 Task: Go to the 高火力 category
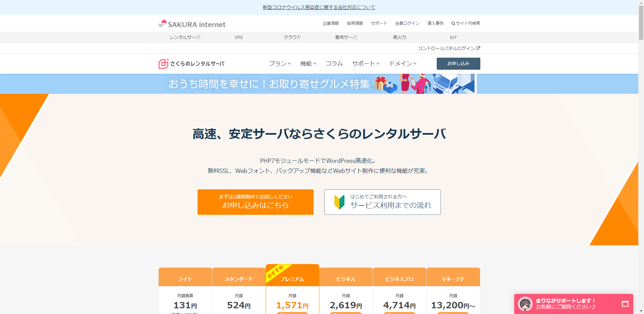pos(399,38)
